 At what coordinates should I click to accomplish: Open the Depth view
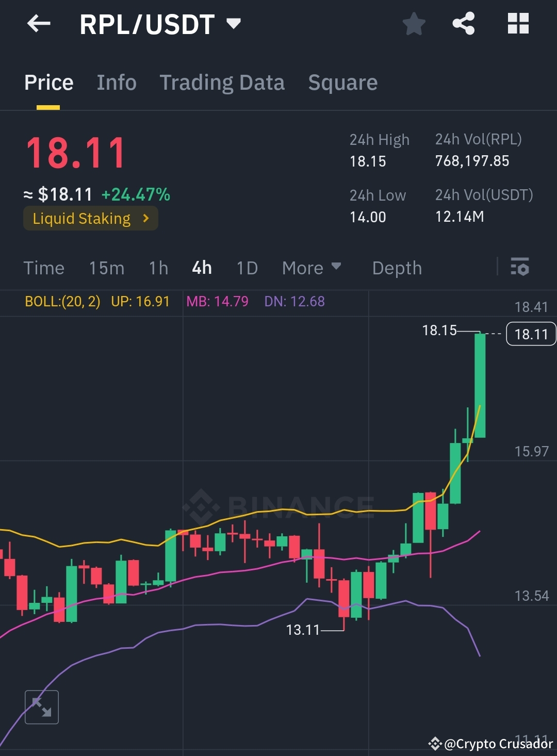[397, 268]
